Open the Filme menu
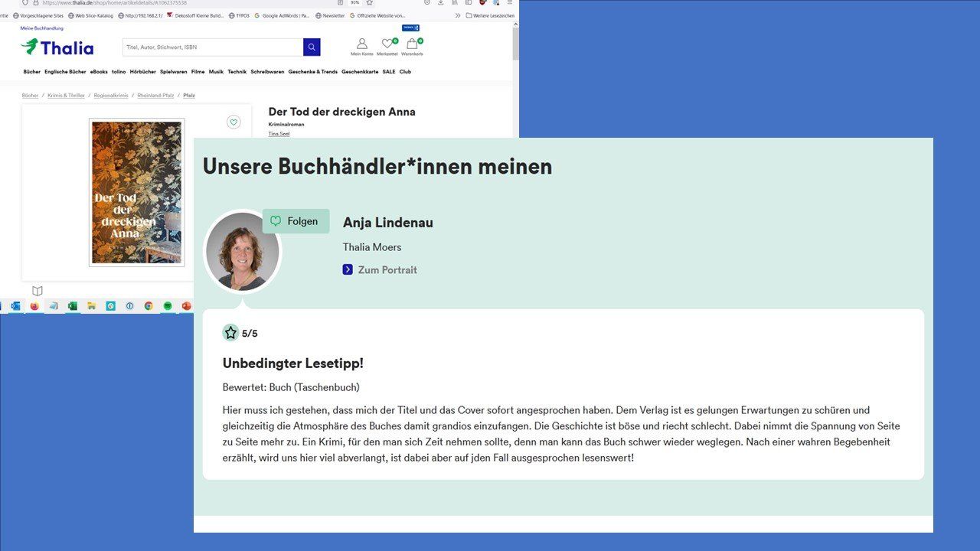The image size is (980, 551). (198, 72)
